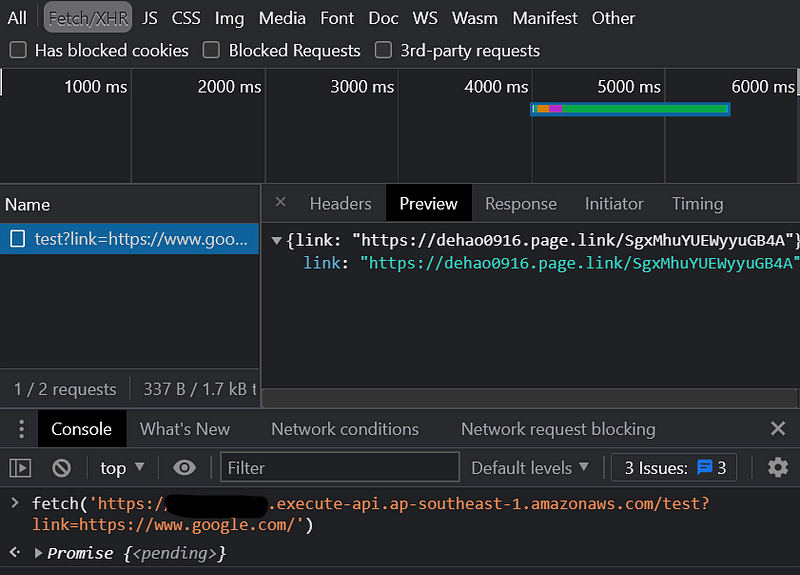Show the console sidebar
The height and width of the screenshot is (575, 800).
coord(20,468)
